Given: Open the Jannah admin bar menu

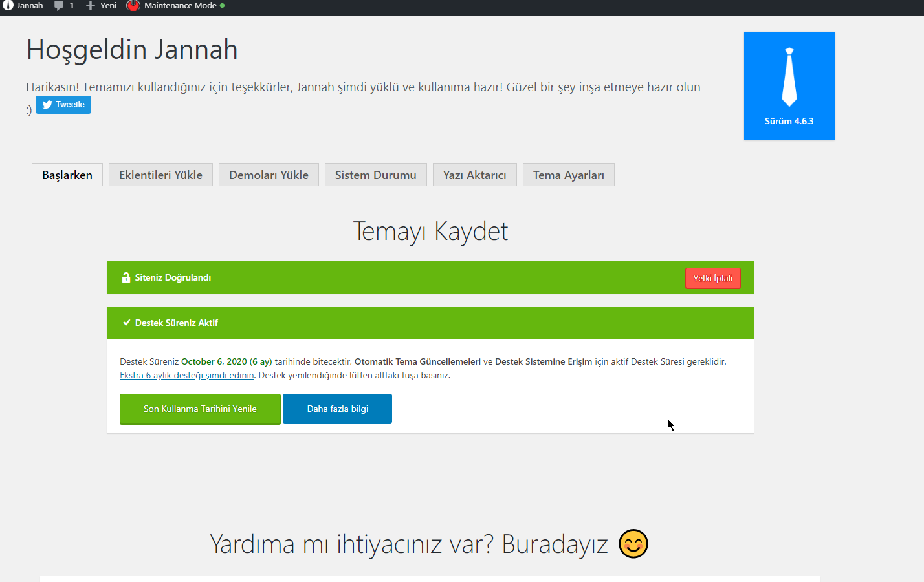Looking at the screenshot, I should click(23, 6).
